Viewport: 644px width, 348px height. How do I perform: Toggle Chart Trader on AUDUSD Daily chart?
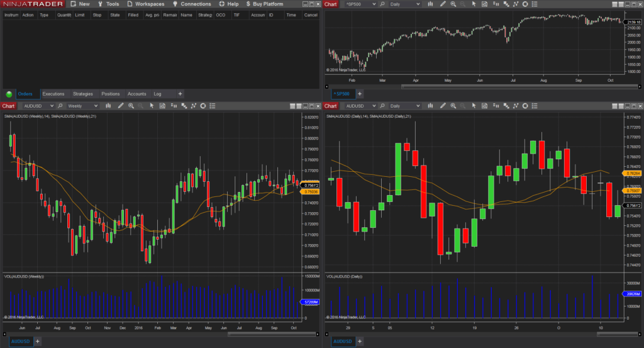(x=496, y=106)
